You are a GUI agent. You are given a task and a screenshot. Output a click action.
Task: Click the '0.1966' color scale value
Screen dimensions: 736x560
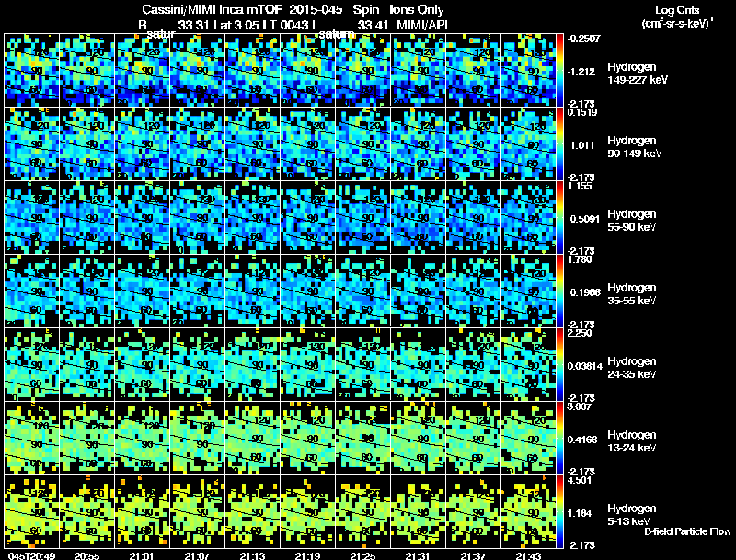tap(585, 292)
